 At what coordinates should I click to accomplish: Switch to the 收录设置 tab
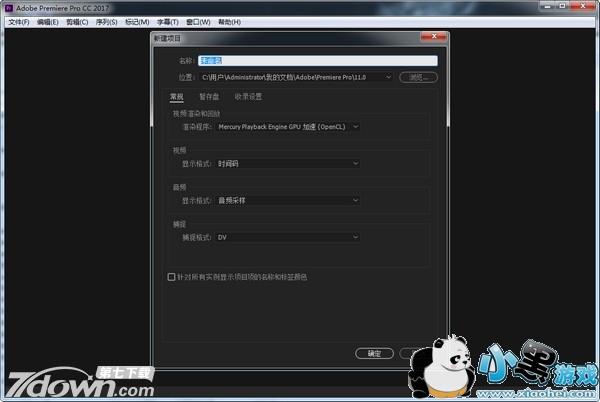pyautogui.click(x=248, y=97)
